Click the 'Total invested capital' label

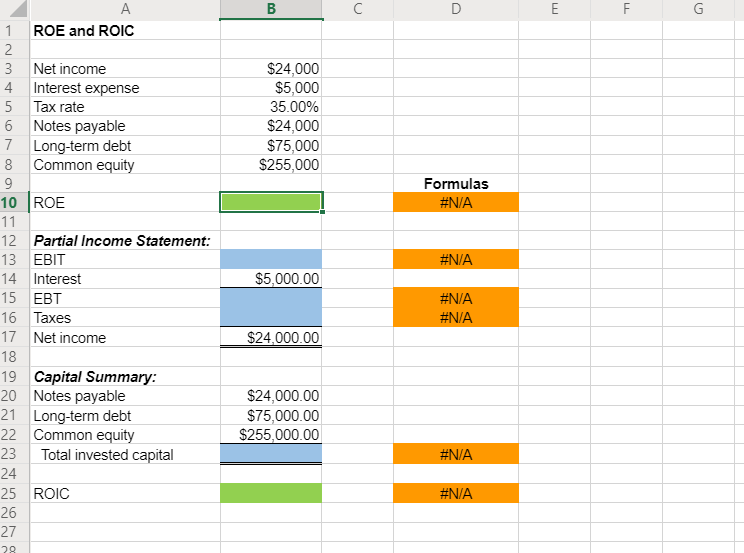(107, 455)
